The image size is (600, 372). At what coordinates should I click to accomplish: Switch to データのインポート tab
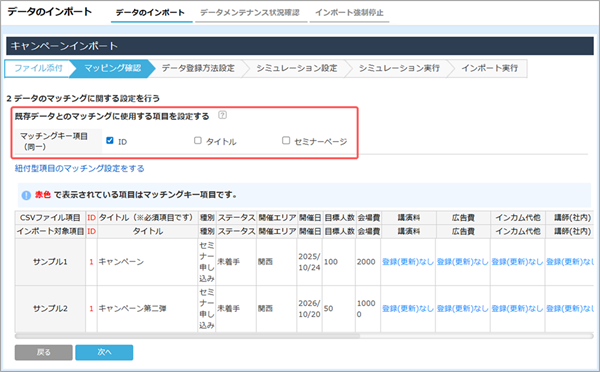click(x=150, y=13)
